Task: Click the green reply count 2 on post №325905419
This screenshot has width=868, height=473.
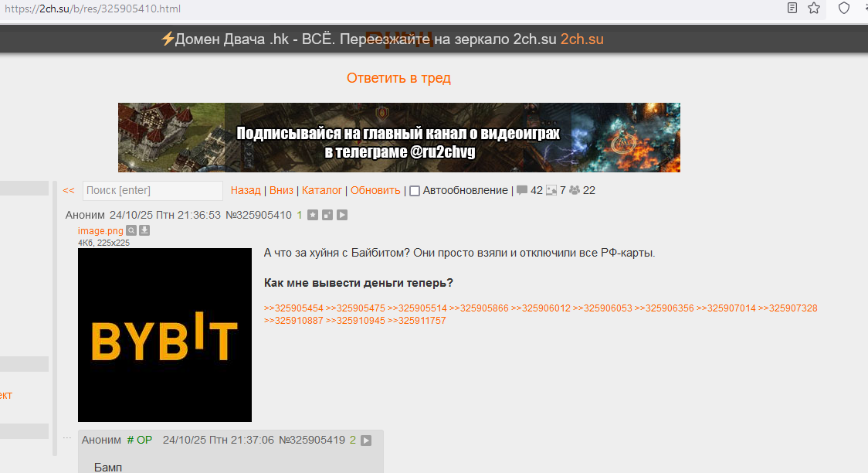Action: coord(353,441)
